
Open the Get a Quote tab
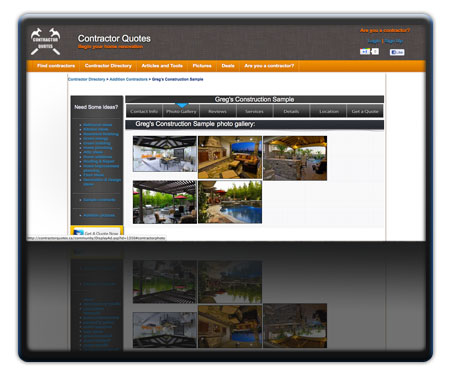pyautogui.click(x=365, y=111)
